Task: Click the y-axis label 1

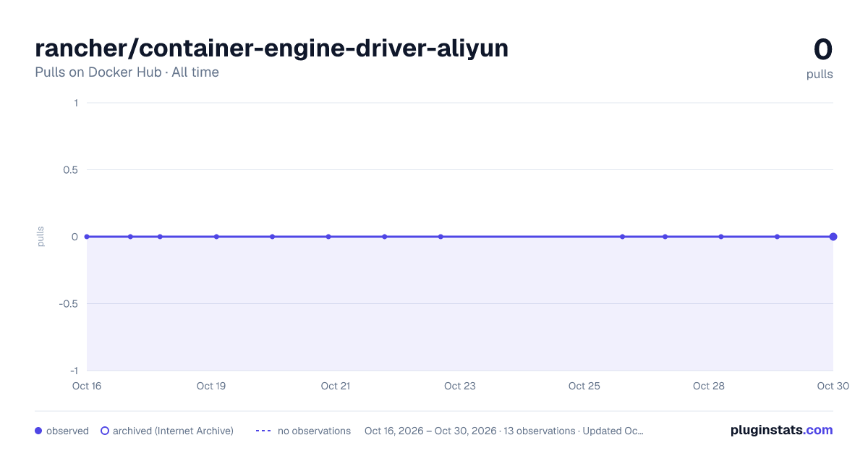Action: click(76, 103)
